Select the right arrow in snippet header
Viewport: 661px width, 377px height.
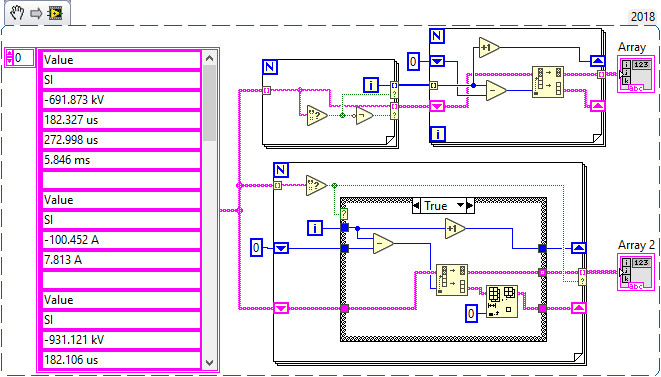pyautogui.click(x=37, y=13)
